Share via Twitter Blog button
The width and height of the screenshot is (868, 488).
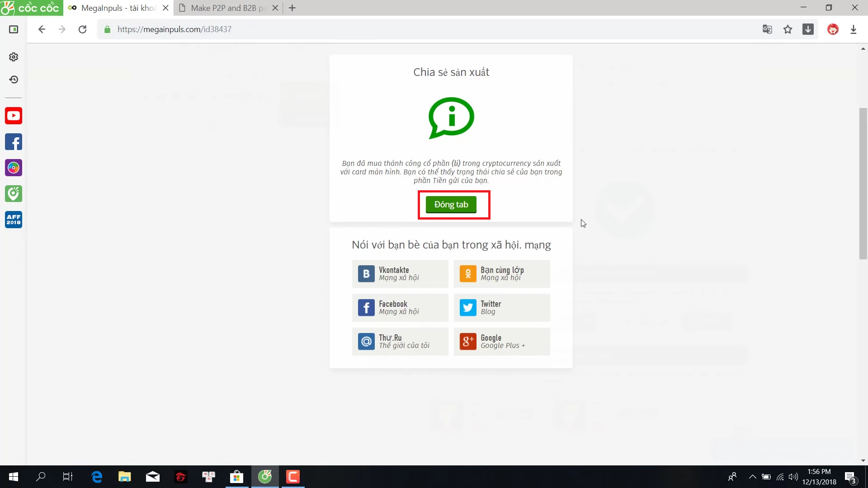pos(502,308)
